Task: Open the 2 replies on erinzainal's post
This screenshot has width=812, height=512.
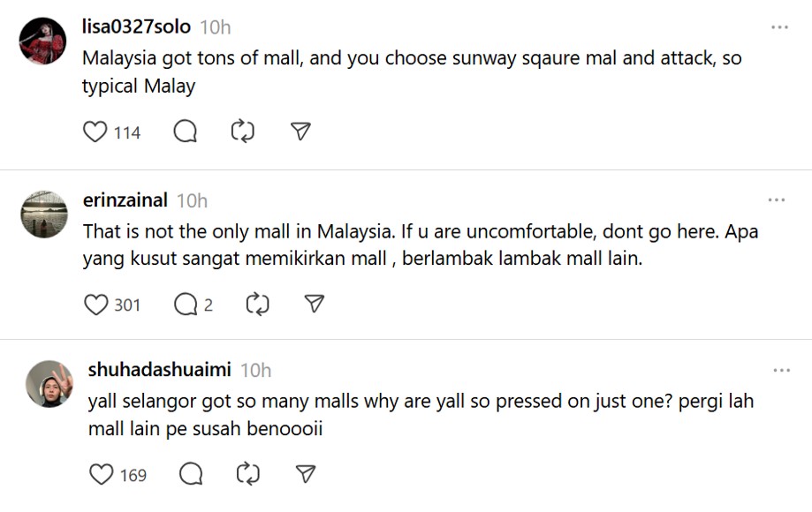Action: click(x=194, y=305)
